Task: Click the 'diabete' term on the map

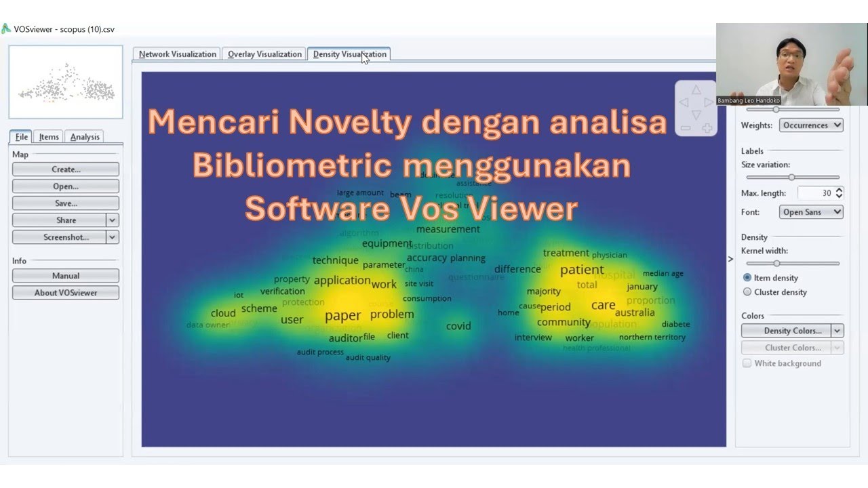Action: (x=676, y=324)
